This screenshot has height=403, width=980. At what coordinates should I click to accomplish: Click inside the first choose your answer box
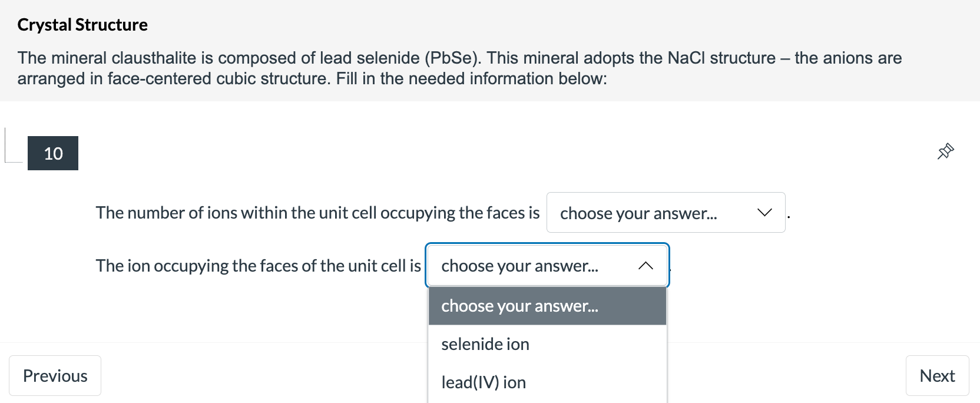pos(639,213)
